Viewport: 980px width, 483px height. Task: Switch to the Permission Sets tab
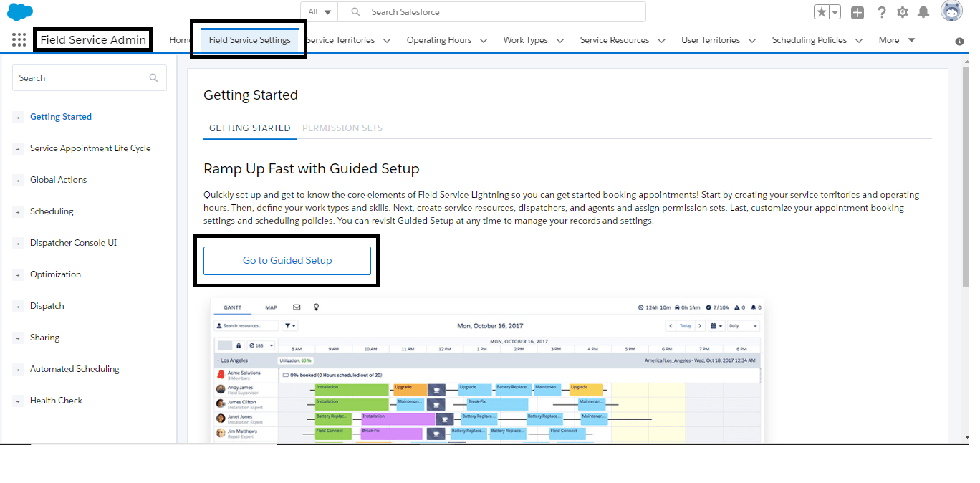pos(342,128)
